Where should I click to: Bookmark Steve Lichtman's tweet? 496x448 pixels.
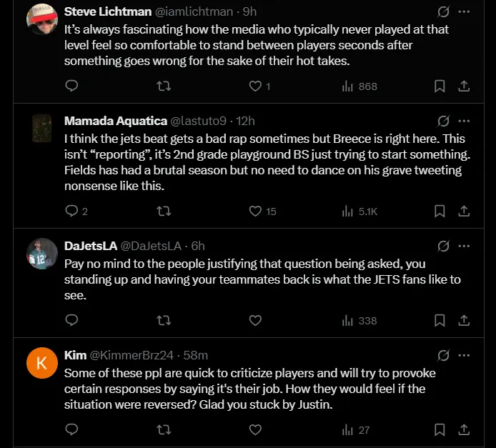[x=440, y=86]
